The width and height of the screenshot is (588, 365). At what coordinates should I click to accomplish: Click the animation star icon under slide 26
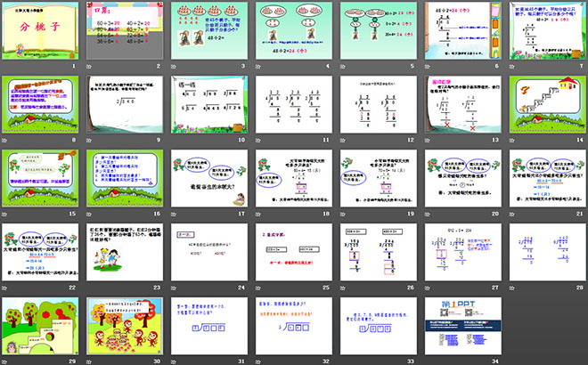pyautogui.click(x=343, y=288)
